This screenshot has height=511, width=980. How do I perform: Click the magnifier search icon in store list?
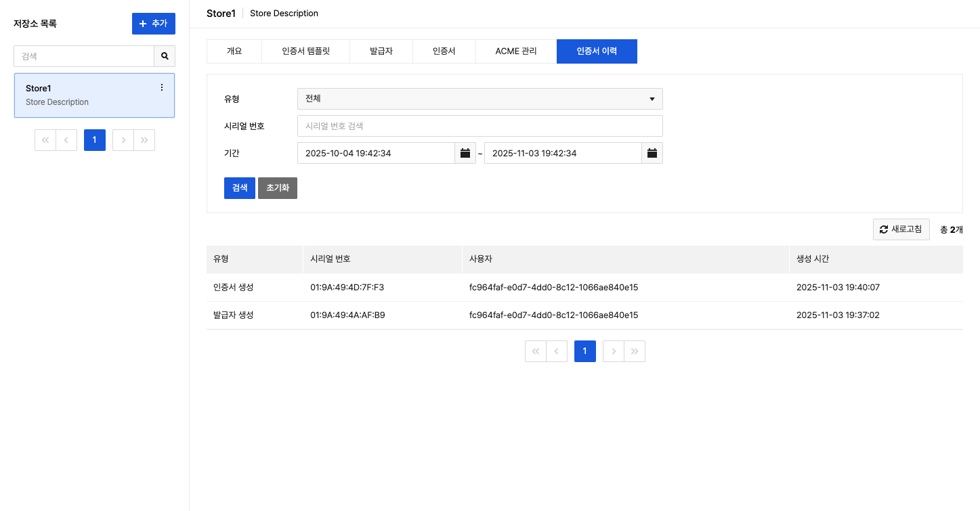(x=165, y=56)
